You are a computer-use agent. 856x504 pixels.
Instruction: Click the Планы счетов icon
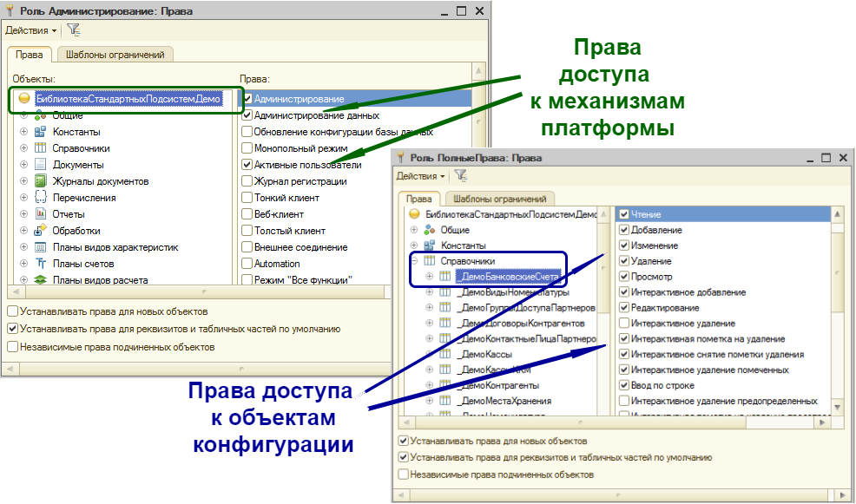click(40, 264)
